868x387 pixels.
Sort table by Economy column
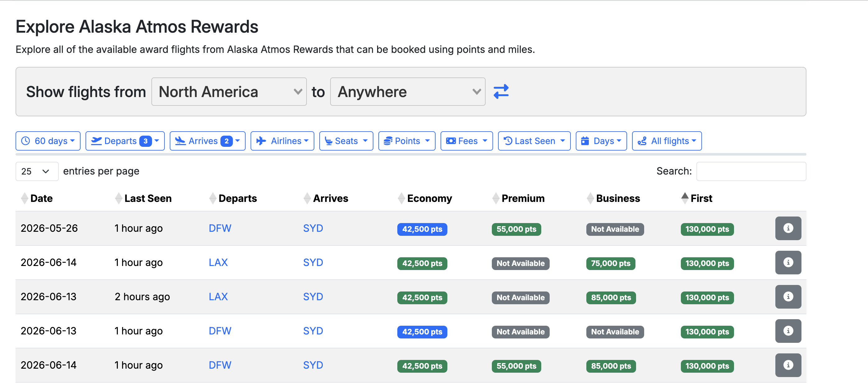[425, 198]
